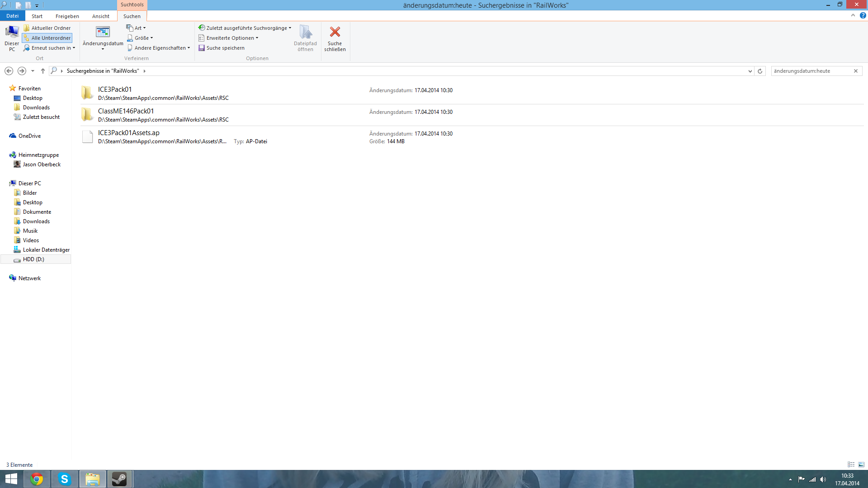Click the up arrow navigation button

coord(43,71)
